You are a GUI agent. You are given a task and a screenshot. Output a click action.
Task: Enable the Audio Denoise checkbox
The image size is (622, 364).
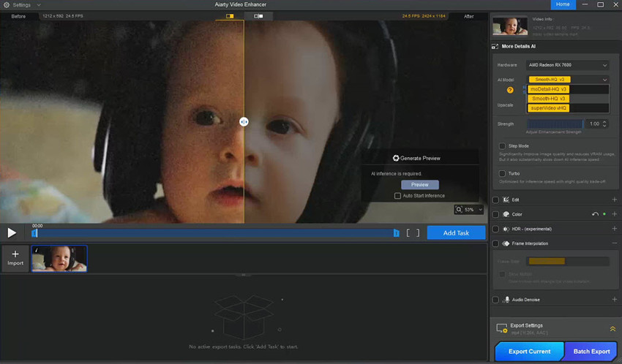[495, 300]
